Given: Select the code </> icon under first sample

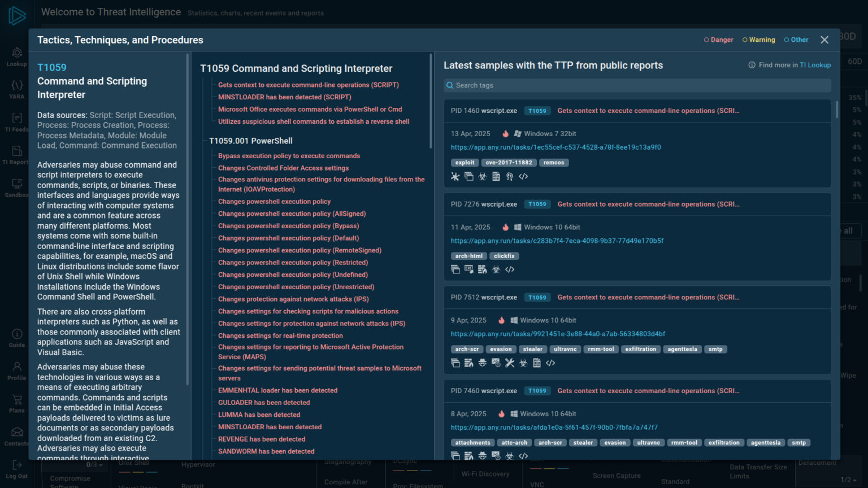Looking at the screenshot, I should point(523,176).
